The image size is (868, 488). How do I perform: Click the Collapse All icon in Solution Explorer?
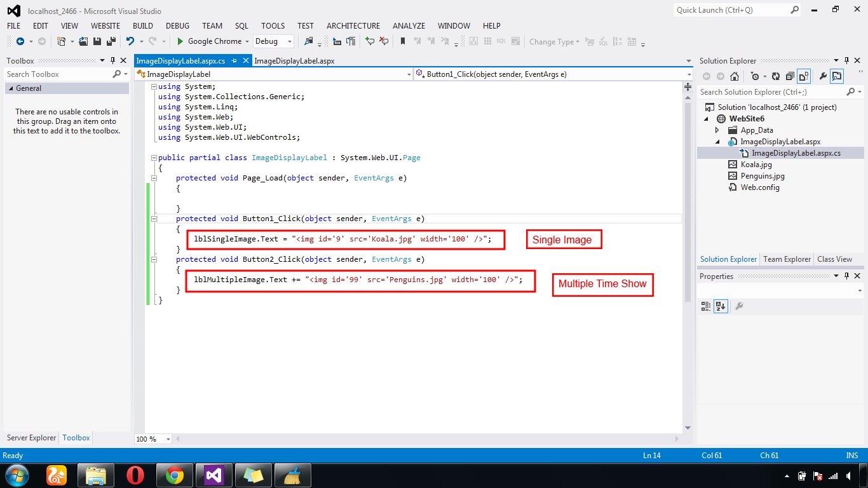point(789,76)
